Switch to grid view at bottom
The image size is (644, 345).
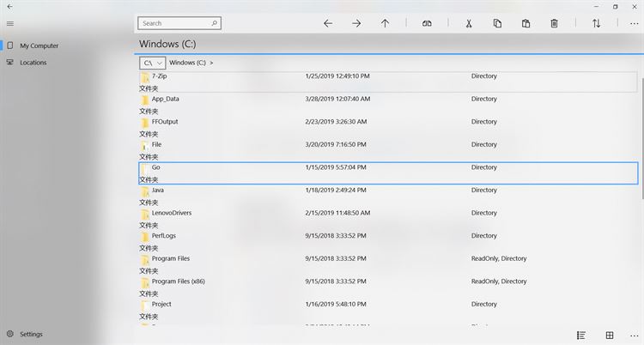pyautogui.click(x=610, y=336)
